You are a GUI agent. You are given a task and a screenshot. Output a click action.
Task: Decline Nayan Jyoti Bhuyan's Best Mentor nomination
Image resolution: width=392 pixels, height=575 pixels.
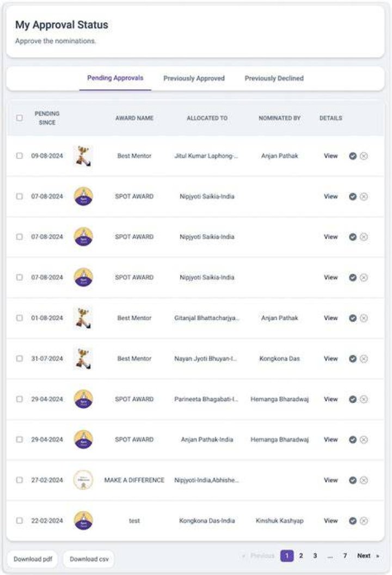click(x=364, y=359)
